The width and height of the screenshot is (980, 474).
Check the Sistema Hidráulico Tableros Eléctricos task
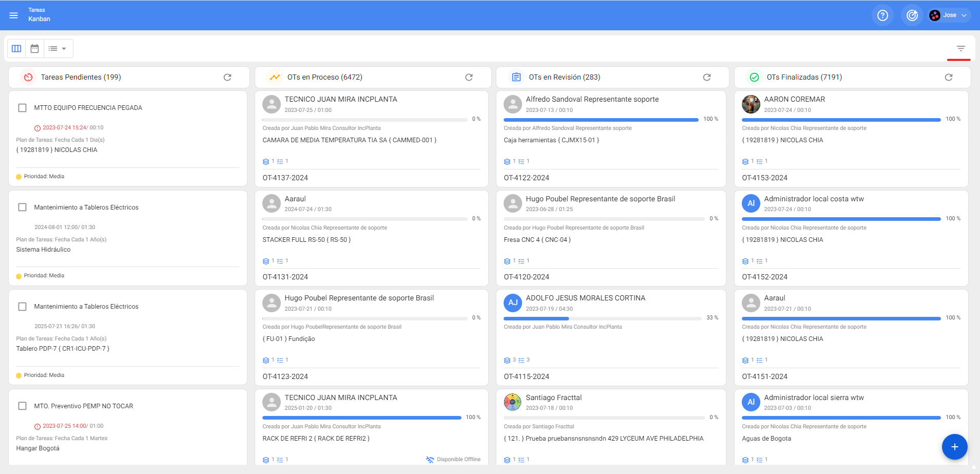click(23, 207)
